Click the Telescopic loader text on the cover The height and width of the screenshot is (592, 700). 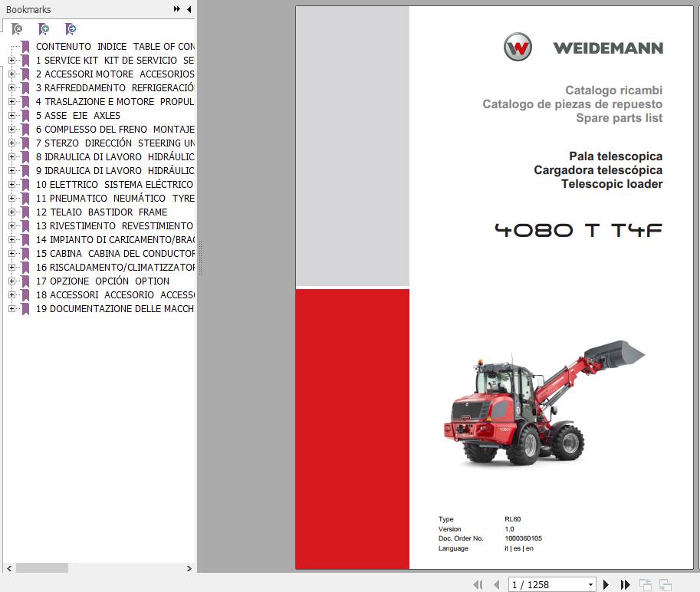tap(612, 184)
